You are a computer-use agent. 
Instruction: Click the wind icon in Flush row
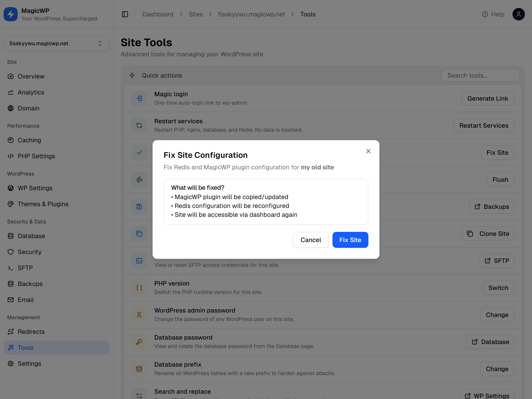[139, 180]
